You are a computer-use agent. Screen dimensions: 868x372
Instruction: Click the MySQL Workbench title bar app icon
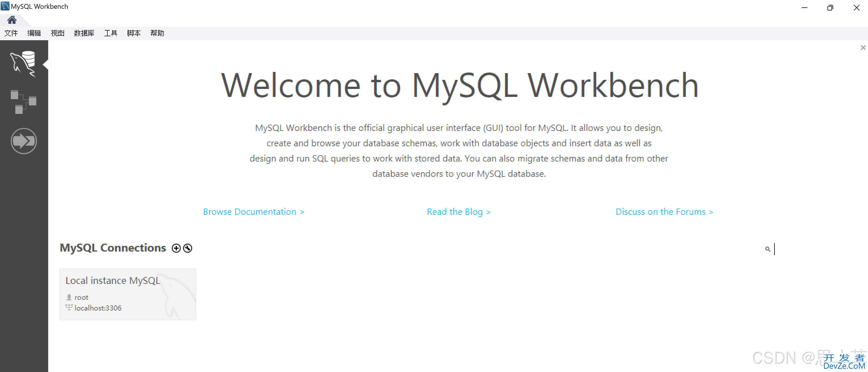pos(5,6)
